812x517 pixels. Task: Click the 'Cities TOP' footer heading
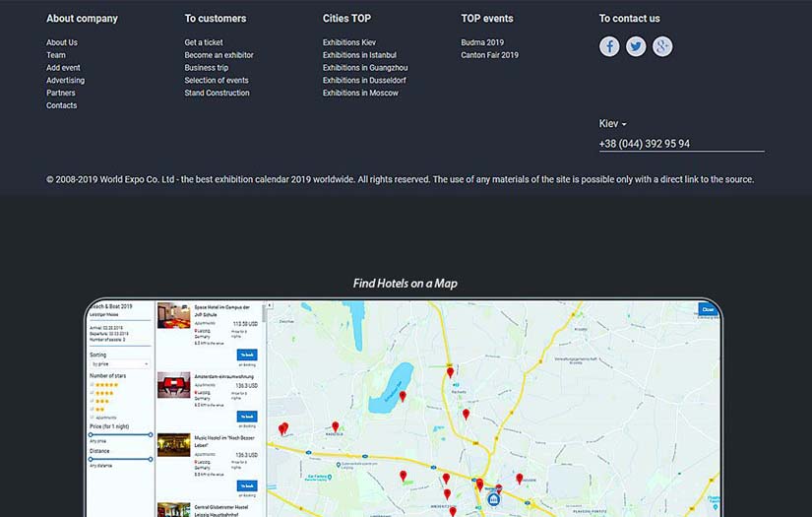coord(346,19)
